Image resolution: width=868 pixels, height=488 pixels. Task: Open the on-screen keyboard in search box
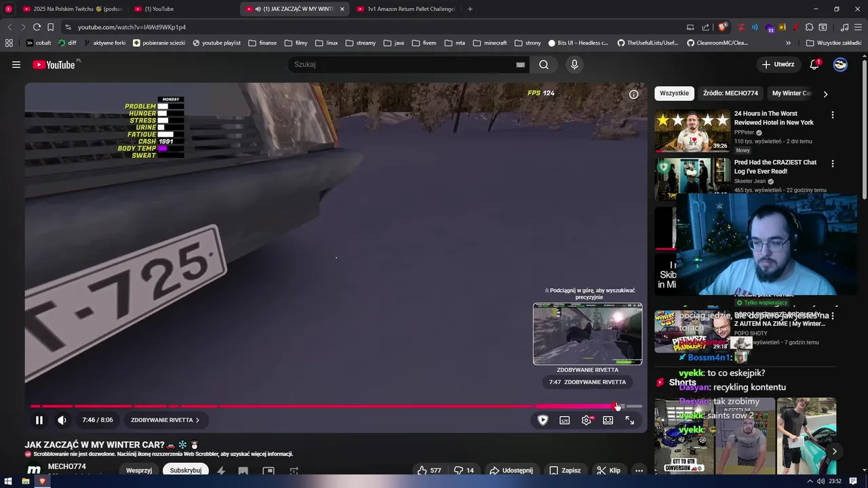point(520,64)
